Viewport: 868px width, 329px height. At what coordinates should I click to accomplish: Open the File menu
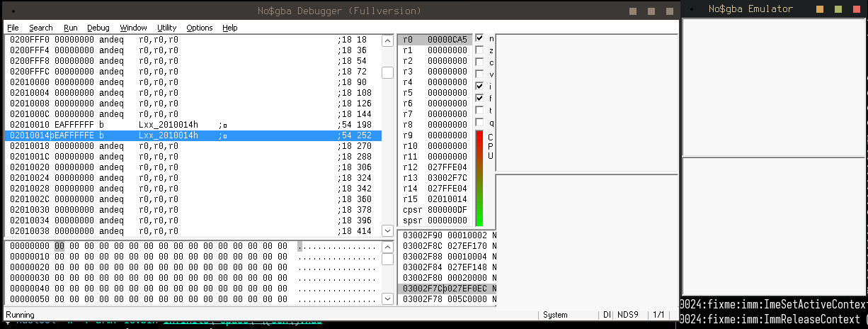[13, 28]
